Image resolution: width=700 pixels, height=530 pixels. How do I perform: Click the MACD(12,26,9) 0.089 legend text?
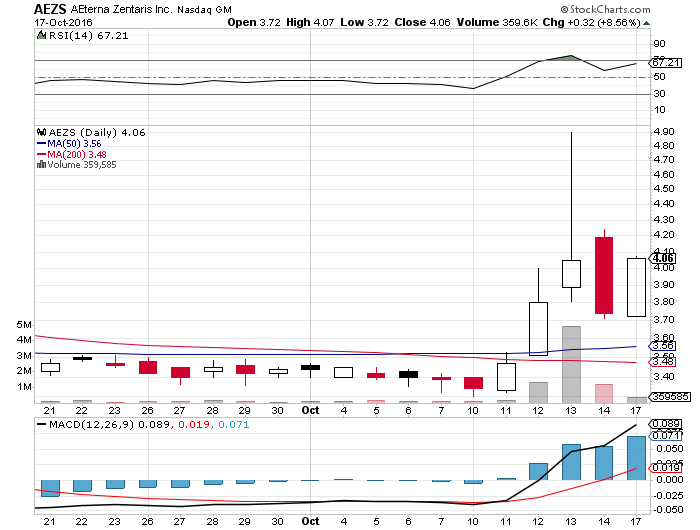109,424
